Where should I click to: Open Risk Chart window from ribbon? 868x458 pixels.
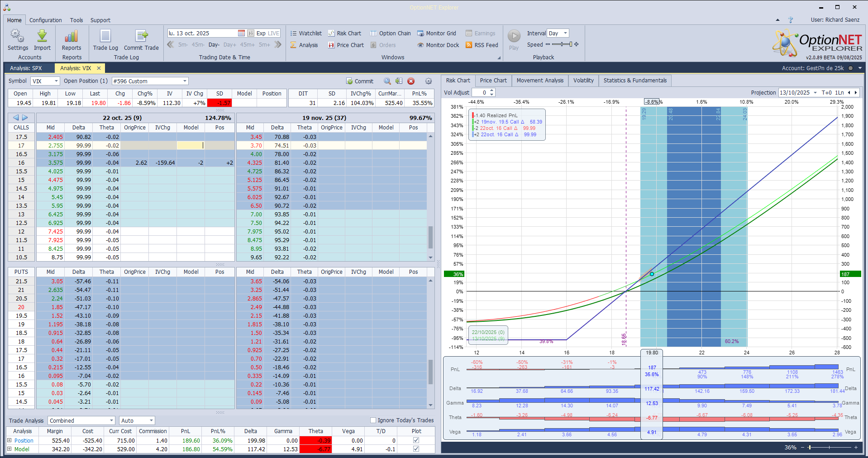345,33
